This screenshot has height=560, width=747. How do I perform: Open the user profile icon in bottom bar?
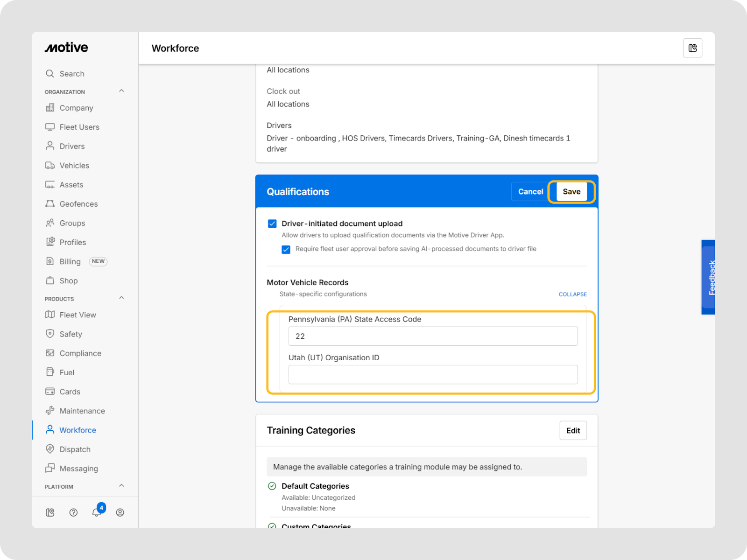tap(120, 512)
